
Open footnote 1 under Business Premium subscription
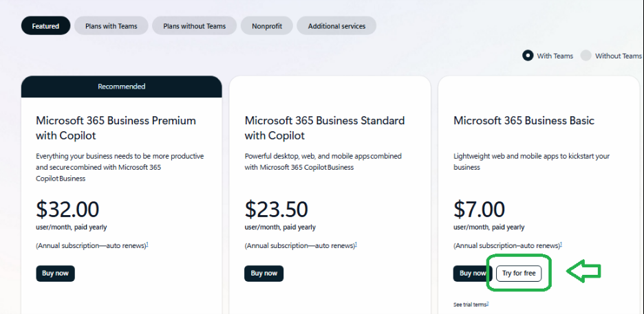147,245
